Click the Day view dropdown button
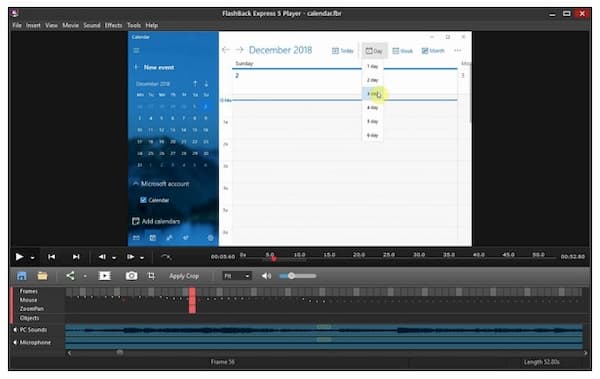Viewport: 600px width, 379px height. 374,51
